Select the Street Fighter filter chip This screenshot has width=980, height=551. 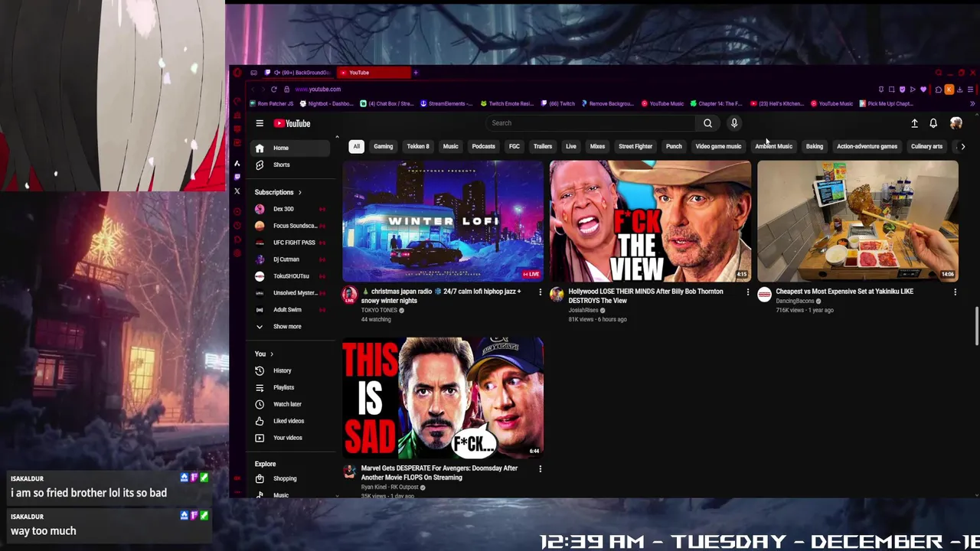coord(635,146)
